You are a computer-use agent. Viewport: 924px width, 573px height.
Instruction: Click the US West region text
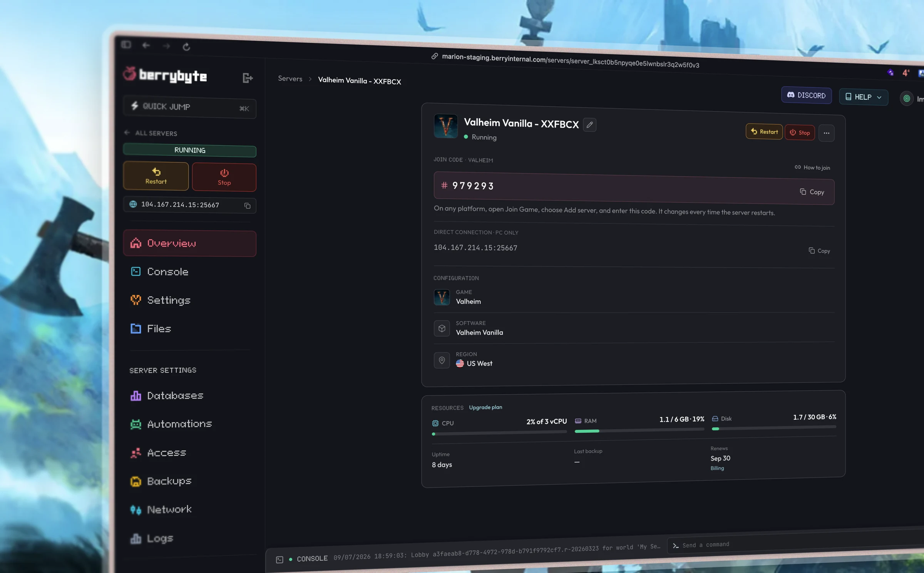click(479, 364)
